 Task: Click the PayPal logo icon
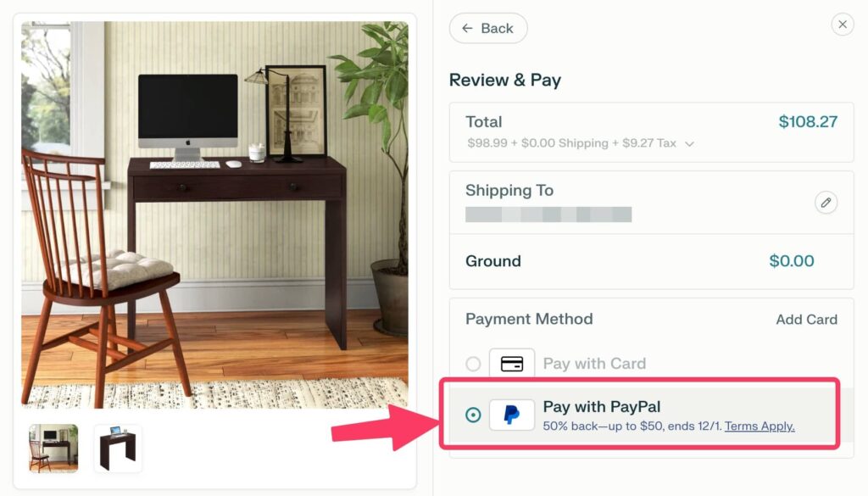(x=511, y=415)
